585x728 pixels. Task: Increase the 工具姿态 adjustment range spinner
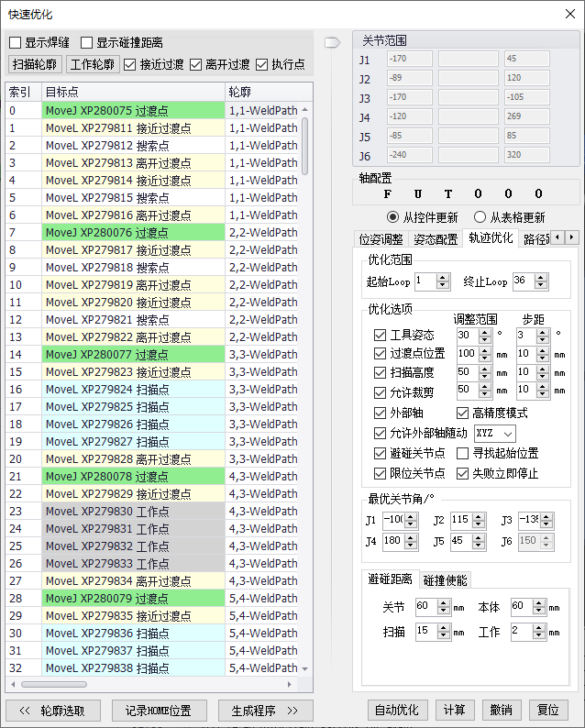(489, 332)
